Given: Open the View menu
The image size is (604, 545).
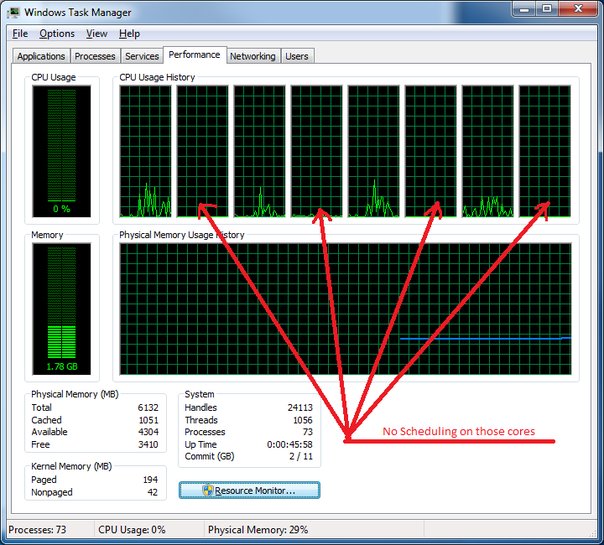Looking at the screenshot, I should coord(97,34).
